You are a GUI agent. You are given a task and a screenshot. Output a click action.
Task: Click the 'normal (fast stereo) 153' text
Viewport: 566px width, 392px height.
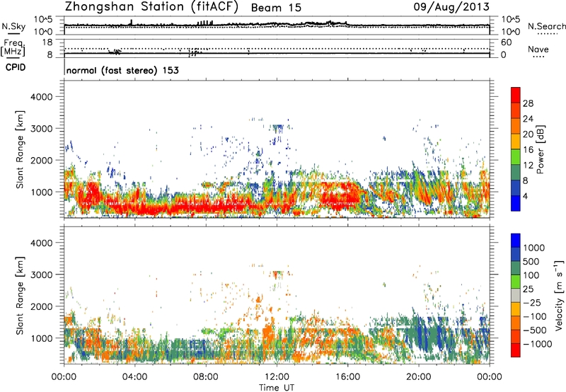[122, 70]
